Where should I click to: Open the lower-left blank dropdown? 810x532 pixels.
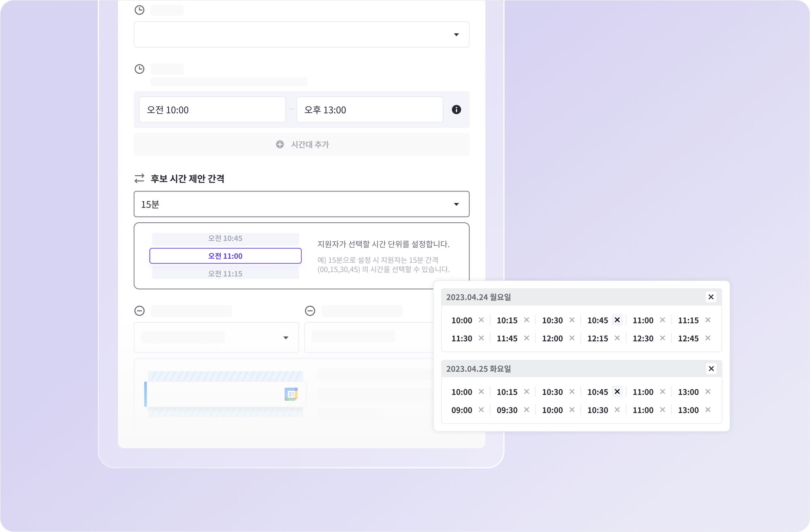point(216,337)
